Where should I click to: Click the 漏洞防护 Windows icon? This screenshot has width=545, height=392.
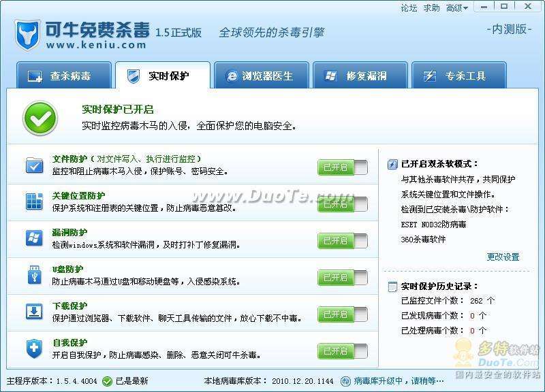(x=34, y=238)
